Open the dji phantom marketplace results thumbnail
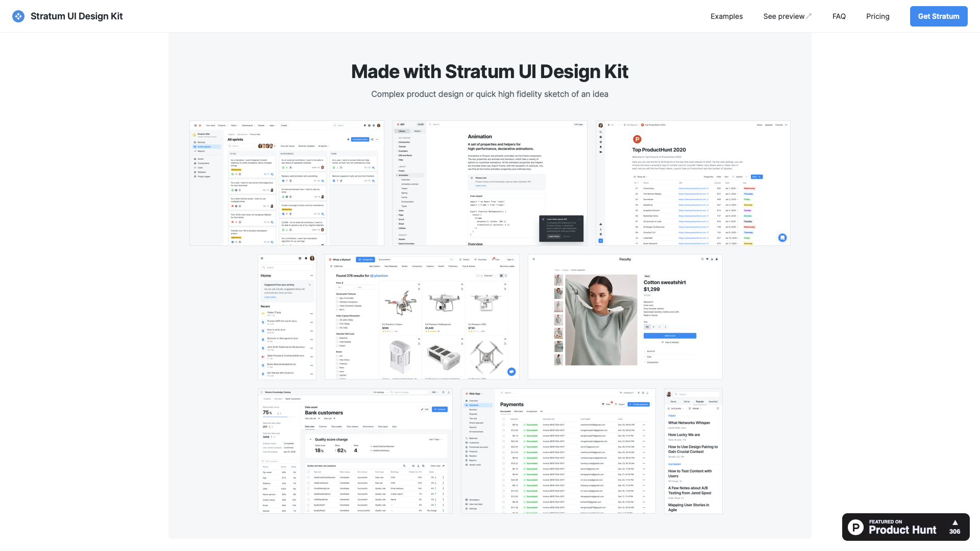Image resolution: width=980 pixels, height=551 pixels. pos(422,317)
